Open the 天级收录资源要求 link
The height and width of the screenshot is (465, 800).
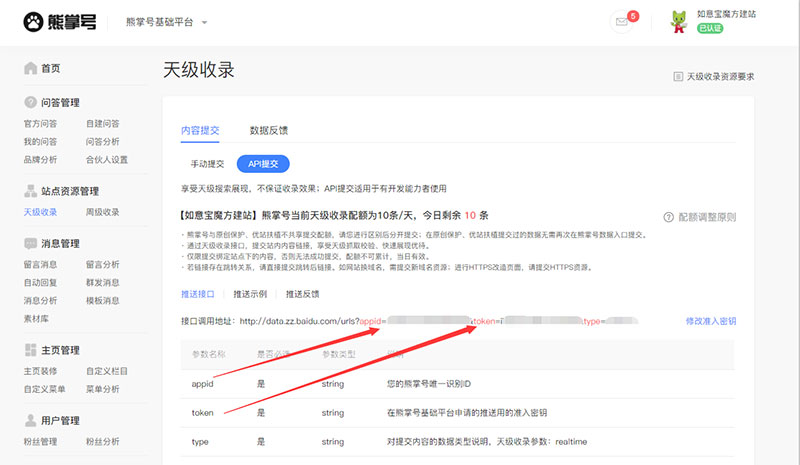(x=720, y=77)
